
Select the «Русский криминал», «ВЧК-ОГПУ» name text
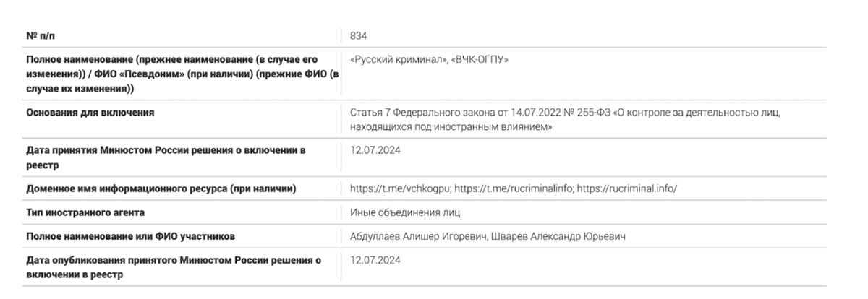(x=429, y=59)
